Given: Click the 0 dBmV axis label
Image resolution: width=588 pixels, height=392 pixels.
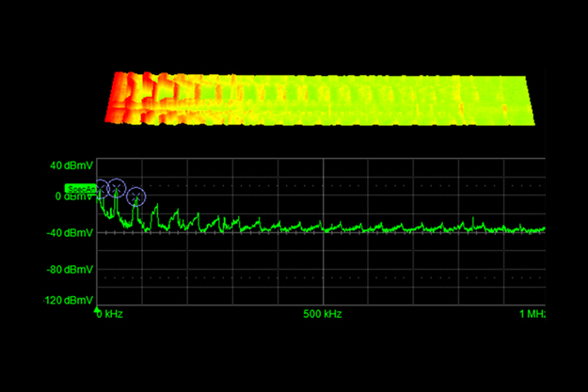Looking at the screenshot, I should (73, 196).
